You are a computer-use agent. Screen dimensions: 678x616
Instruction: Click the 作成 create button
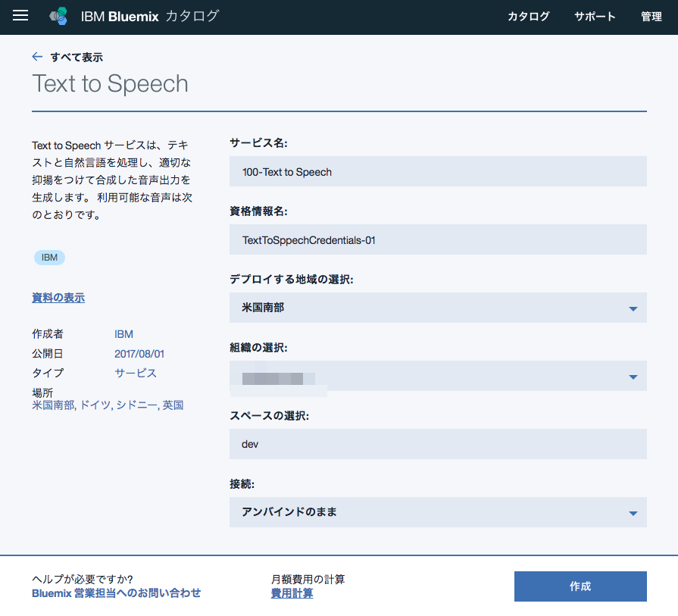pos(580,586)
